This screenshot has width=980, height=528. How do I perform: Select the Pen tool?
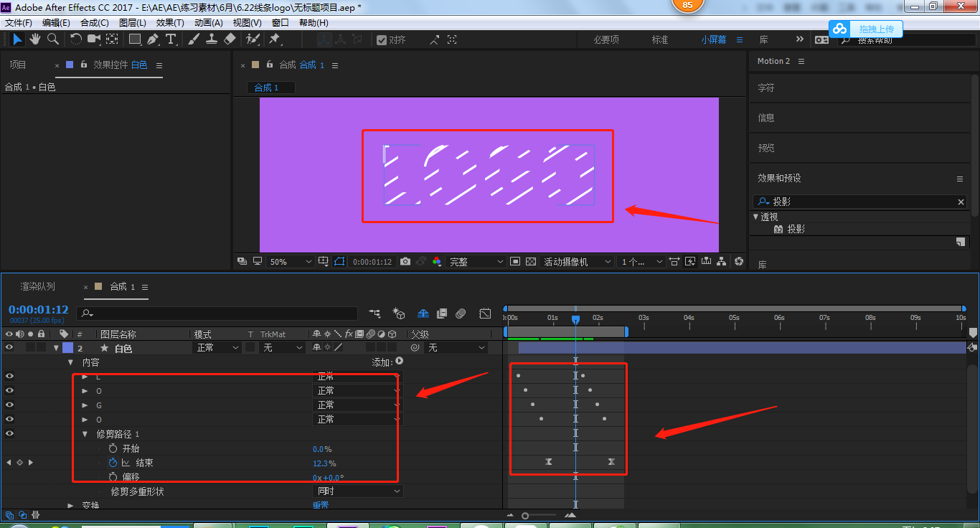[153, 39]
